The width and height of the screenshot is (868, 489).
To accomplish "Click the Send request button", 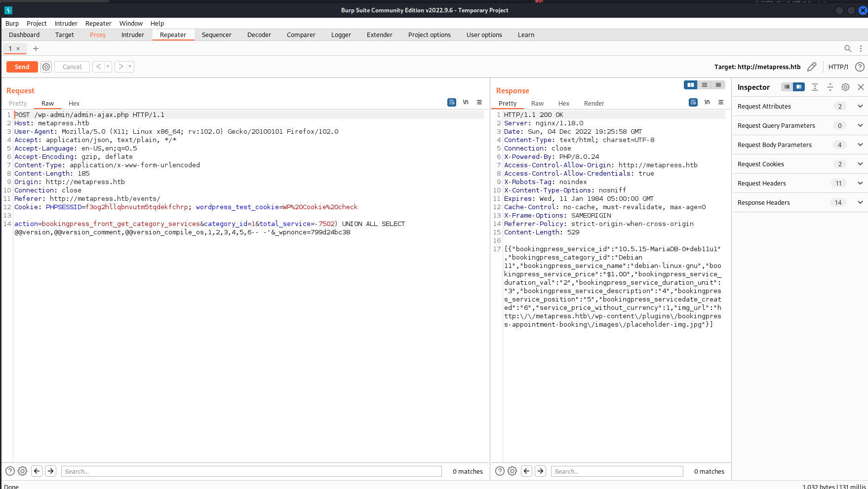I will point(22,67).
